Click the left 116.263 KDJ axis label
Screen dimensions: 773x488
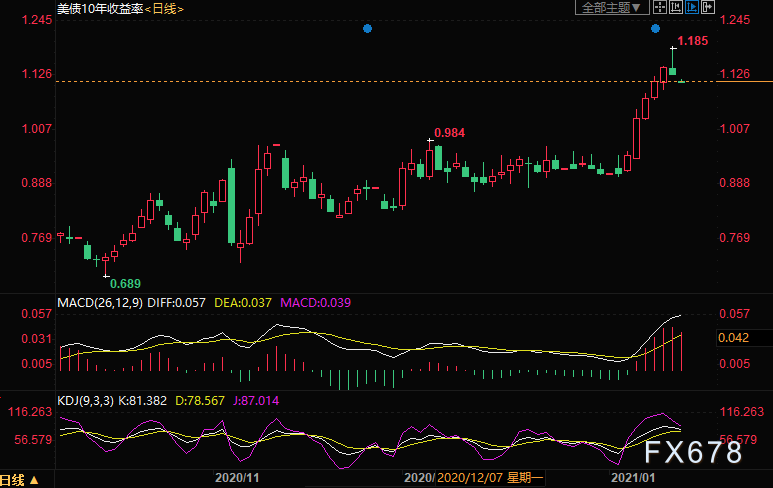[x=30, y=412]
